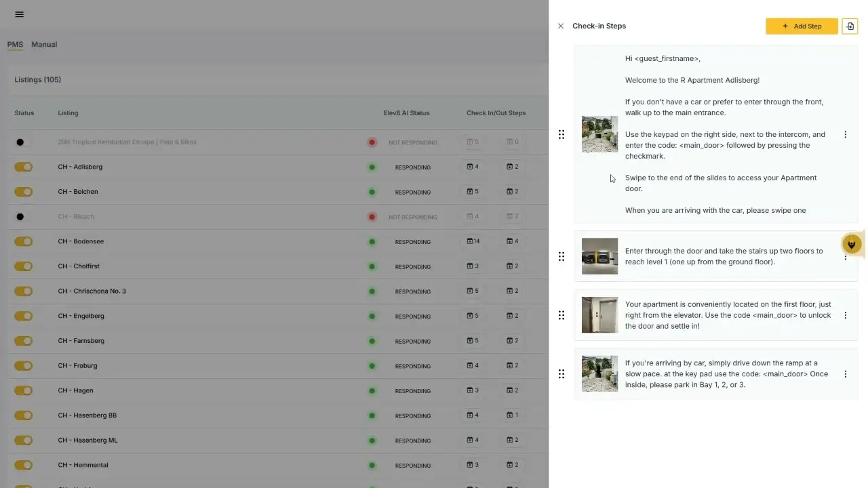The height and width of the screenshot is (488, 868).
Task: Open entrance photo thumbnail of welcome step
Action: point(599,134)
